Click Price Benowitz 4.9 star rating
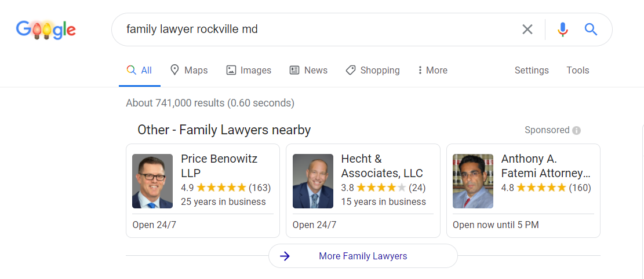644x279 pixels. (221, 188)
